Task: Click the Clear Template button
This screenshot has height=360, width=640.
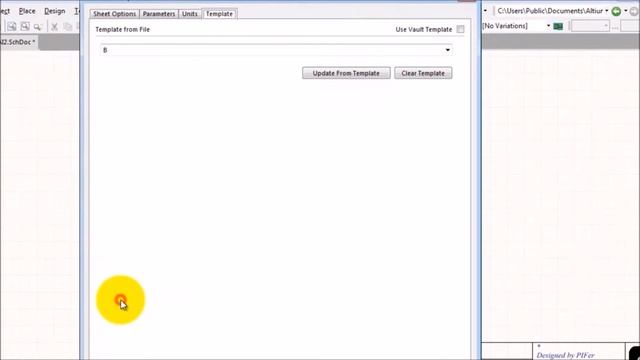Action: point(423,73)
